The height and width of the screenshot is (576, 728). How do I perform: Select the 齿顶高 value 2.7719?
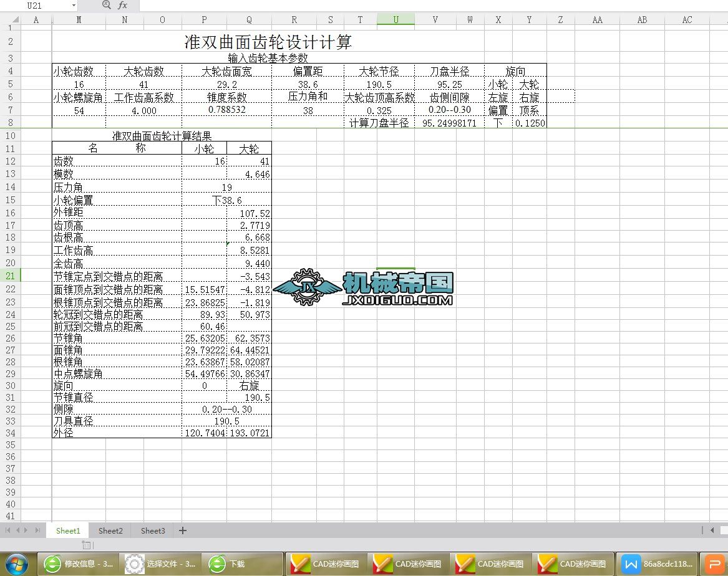click(x=249, y=226)
